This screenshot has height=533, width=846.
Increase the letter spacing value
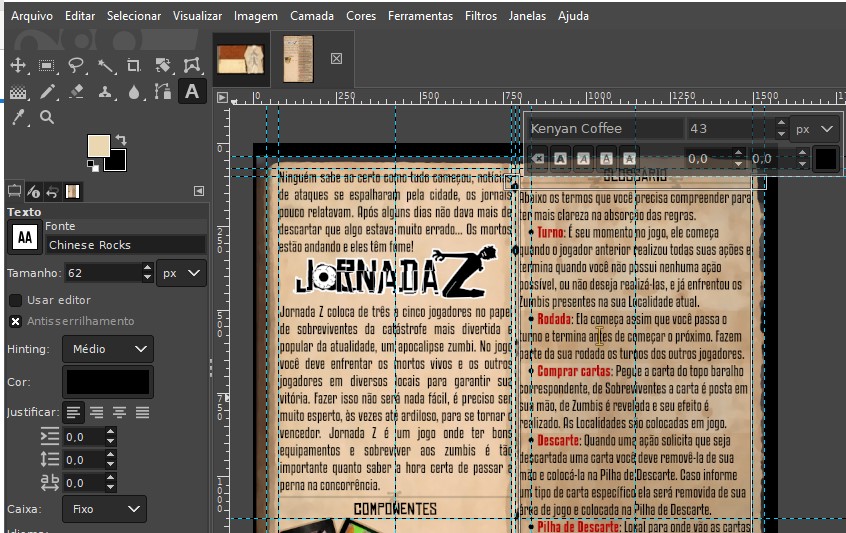tap(111, 478)
